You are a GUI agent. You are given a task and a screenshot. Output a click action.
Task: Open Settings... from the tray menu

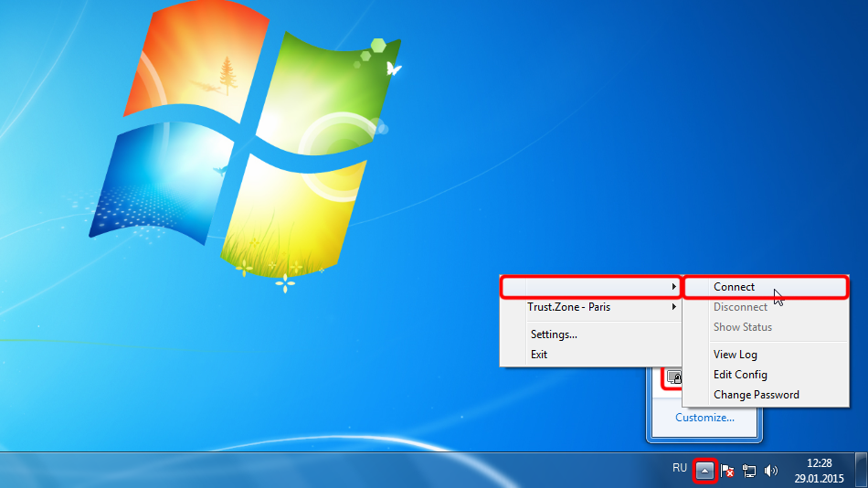click(554, 334)
